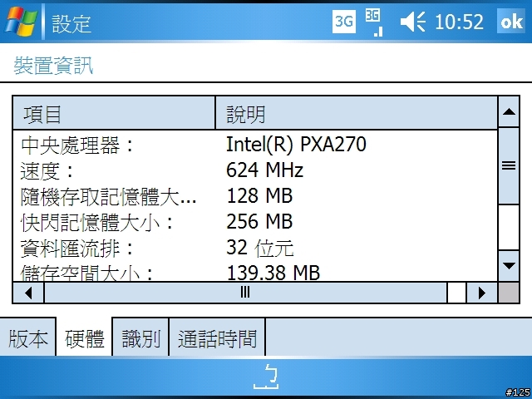
Task: Go to the 通話時間 tab
Action: pos(217,338)
